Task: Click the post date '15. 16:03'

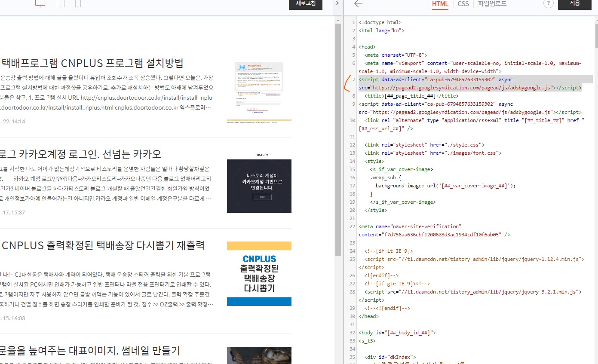Action: point(13,318)
